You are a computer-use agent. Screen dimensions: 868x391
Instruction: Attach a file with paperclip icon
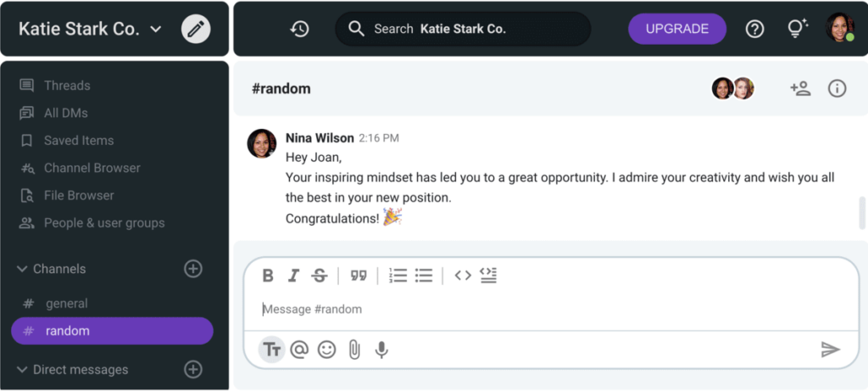[354, 349]
